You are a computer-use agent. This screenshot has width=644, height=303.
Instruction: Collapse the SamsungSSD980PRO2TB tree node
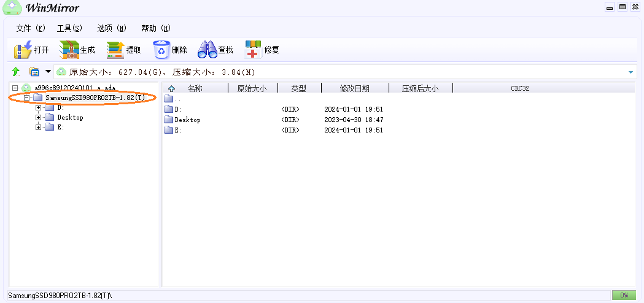pos(26,98)
